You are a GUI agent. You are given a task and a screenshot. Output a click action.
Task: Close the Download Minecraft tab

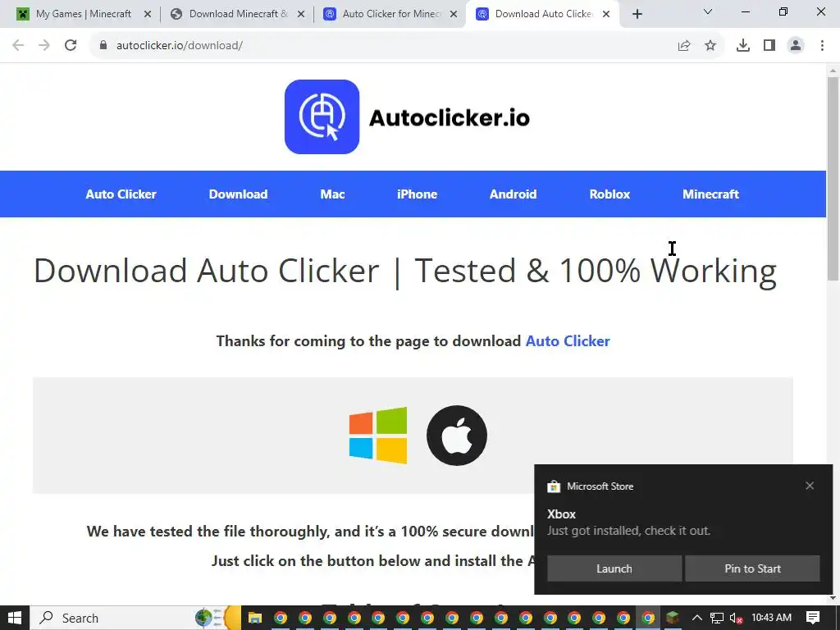pyautogui.click(x=301, y=15)
